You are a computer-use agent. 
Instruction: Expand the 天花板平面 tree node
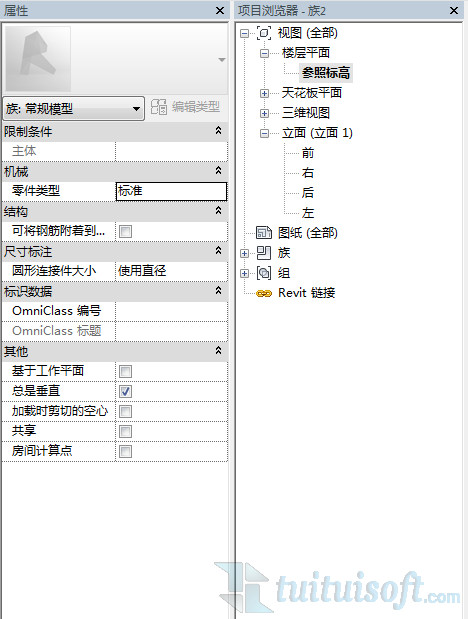264,93
